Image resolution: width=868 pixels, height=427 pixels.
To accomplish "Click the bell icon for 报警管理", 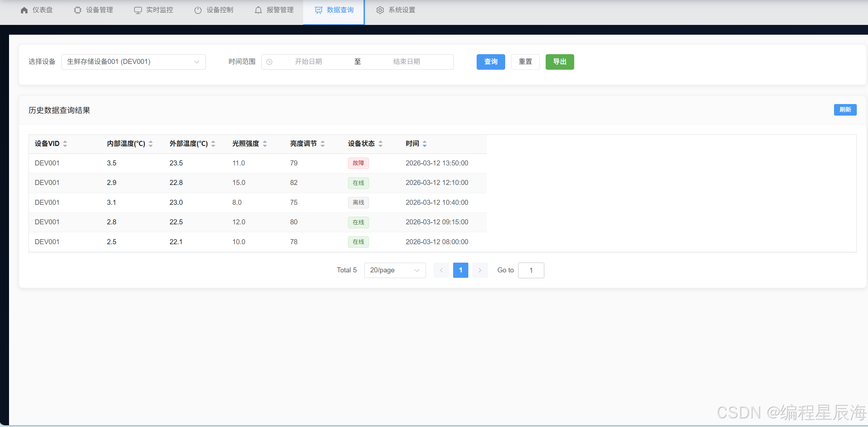I will (258, 10).
